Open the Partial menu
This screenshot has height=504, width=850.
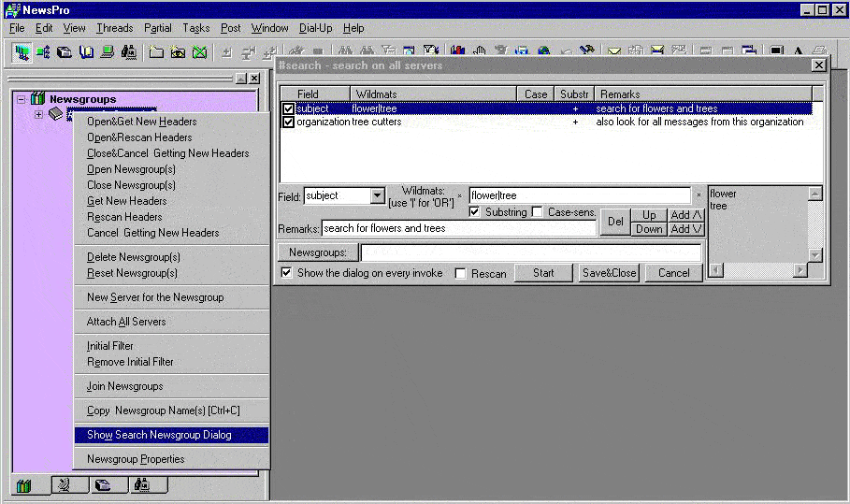(x=158, y=28)
